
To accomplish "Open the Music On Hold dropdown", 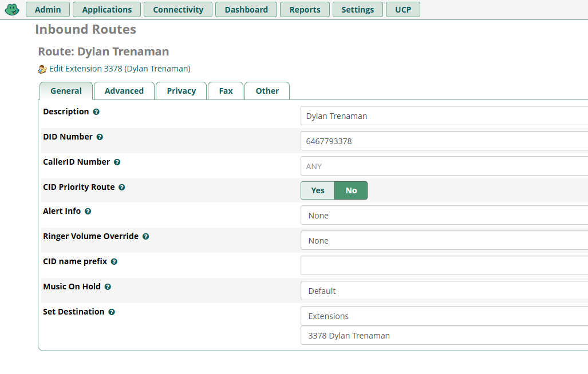I will coord(444,291).
